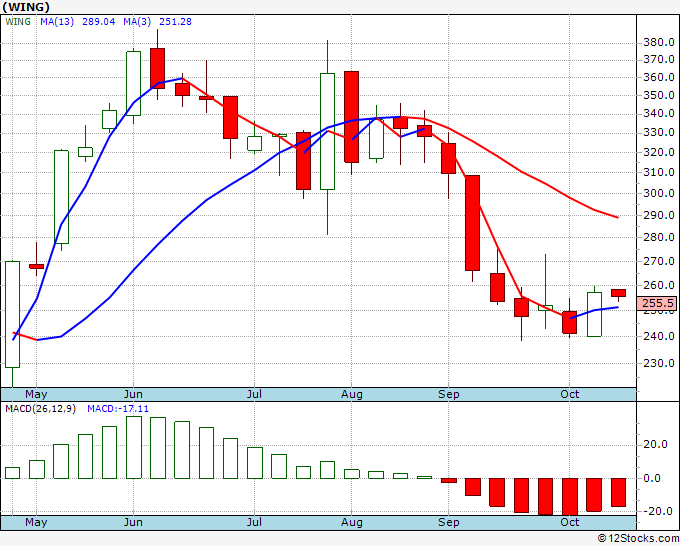Screen dimensions: 680x546
Task: Click Sep on the price chart month axis
Action: pos(448,394)
